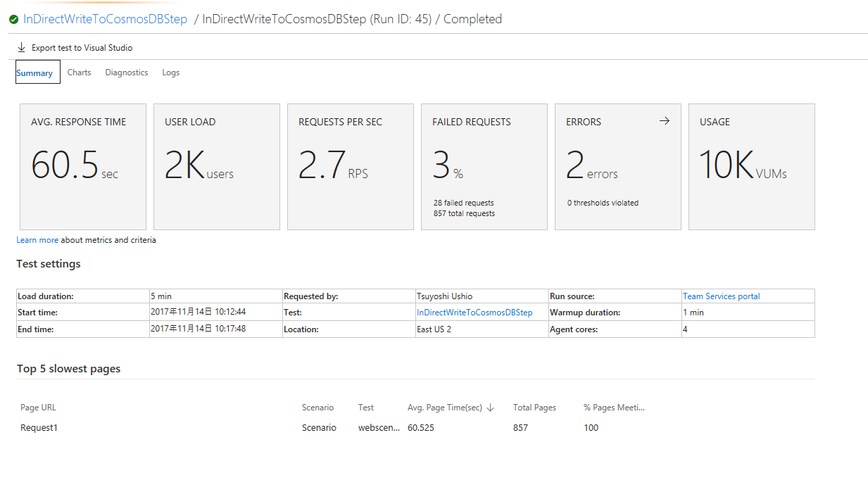Click the sort arrow on Avg. Page Time(sec)
The height and width of the screenshot is (504, 868).
tap(490, 408)
